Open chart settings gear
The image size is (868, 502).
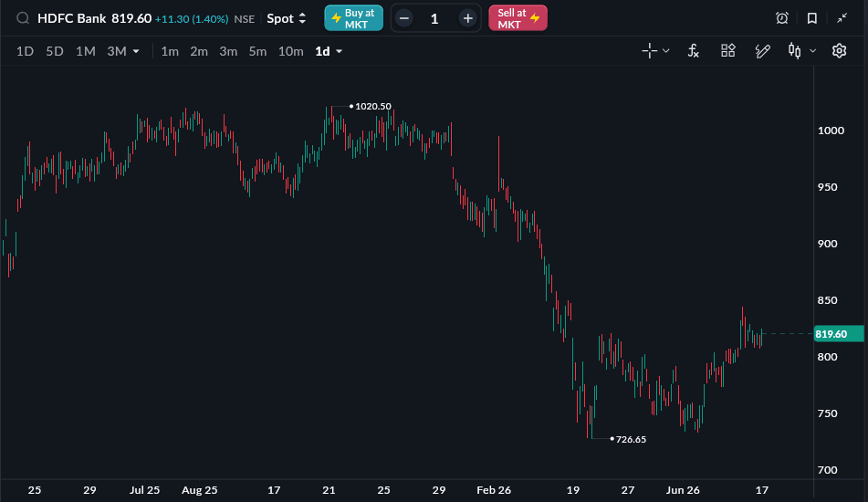[839, 51]
